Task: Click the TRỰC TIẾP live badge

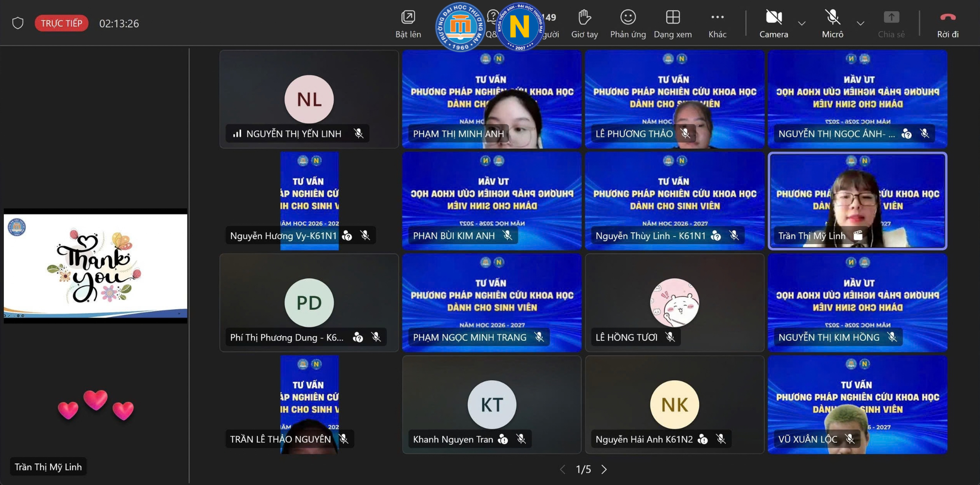Action: coord(61,23)
